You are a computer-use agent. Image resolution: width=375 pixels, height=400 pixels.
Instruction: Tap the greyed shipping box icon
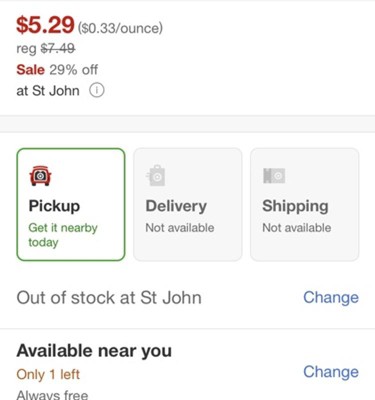274,175
